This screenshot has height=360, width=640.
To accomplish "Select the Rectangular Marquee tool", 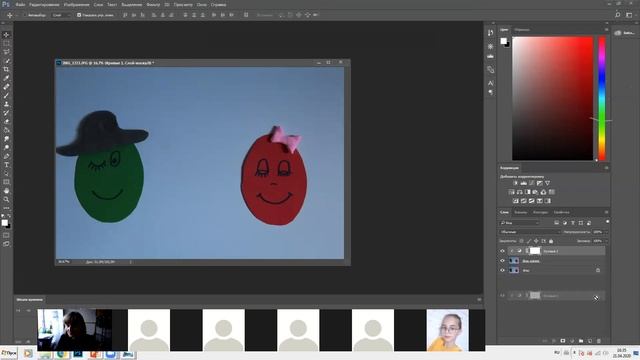I will point(6,43).
